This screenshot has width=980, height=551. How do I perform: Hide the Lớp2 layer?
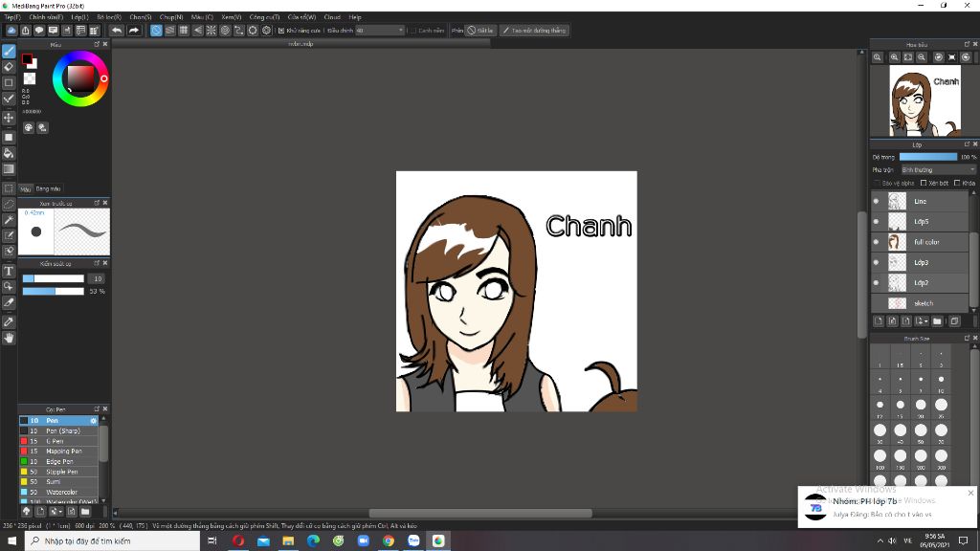[877, 283]
